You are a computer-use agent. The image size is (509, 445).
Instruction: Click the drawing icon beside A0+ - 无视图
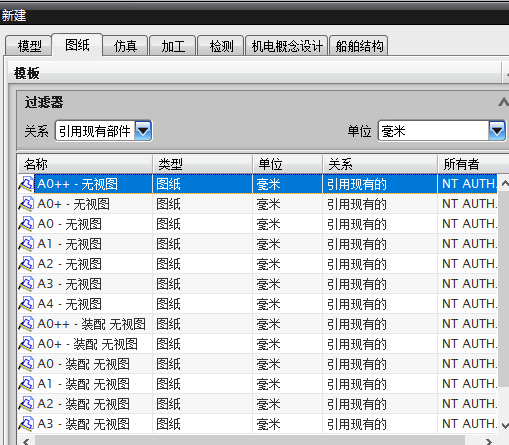click(x=26, y=204)
